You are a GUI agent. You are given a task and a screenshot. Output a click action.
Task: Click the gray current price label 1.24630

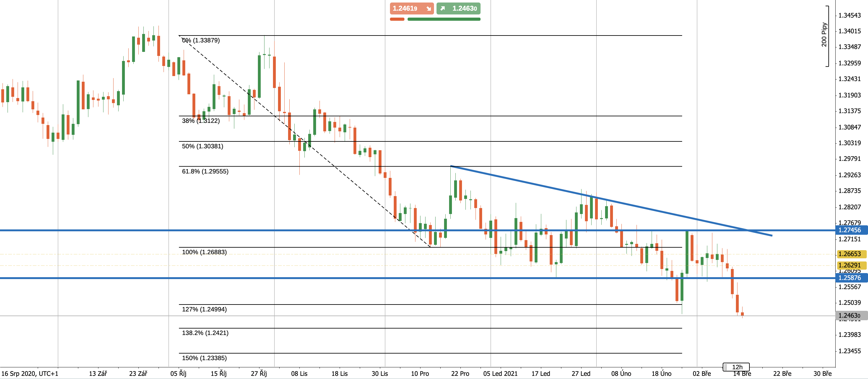[x=850, y=316]
